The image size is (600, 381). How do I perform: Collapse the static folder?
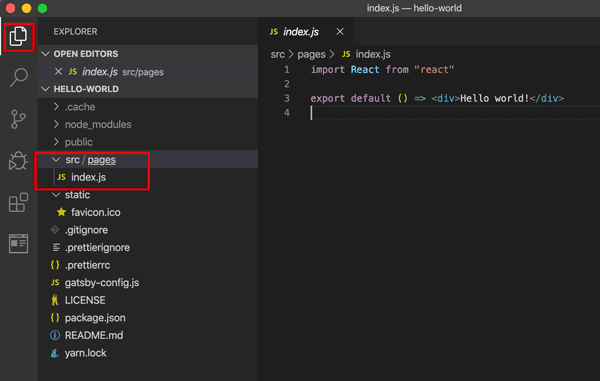pos(56,195)
